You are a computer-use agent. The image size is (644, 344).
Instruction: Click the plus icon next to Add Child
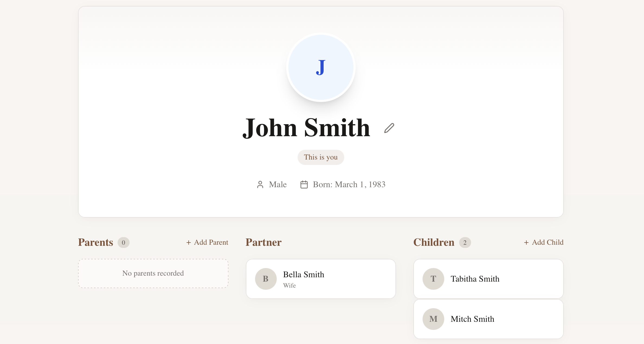(x=526, y=242)
